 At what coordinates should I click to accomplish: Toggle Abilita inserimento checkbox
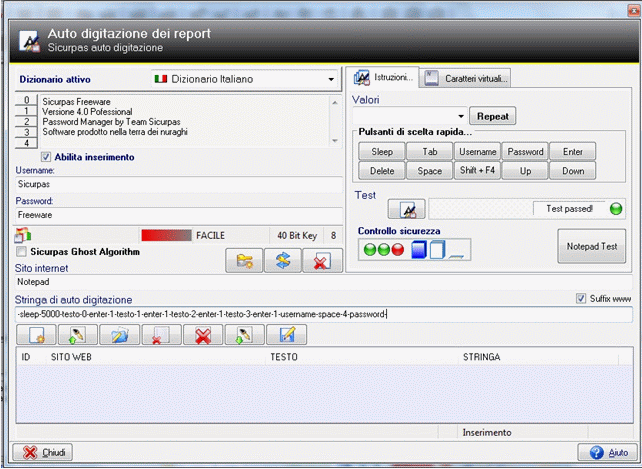(x=46, y=157)
